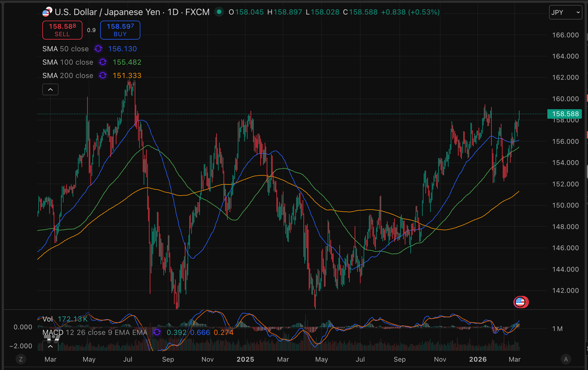
Task: Click the blue BUY 158.597 button
Action: (x=120, y=30)
